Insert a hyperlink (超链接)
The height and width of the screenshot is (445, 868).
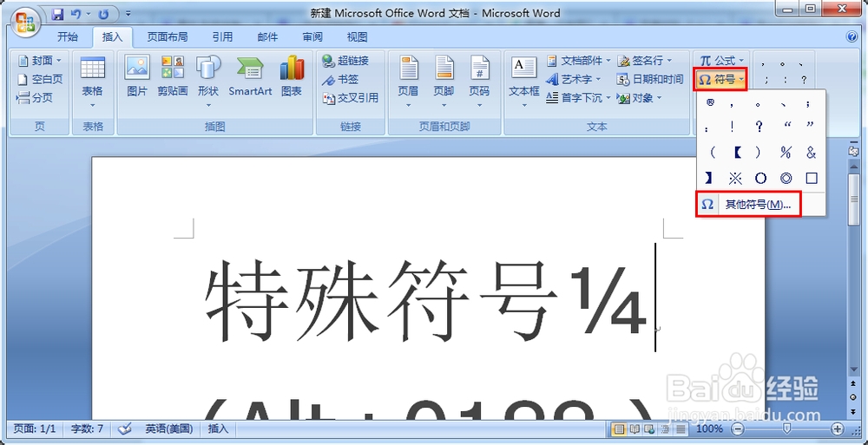(345, 61)
